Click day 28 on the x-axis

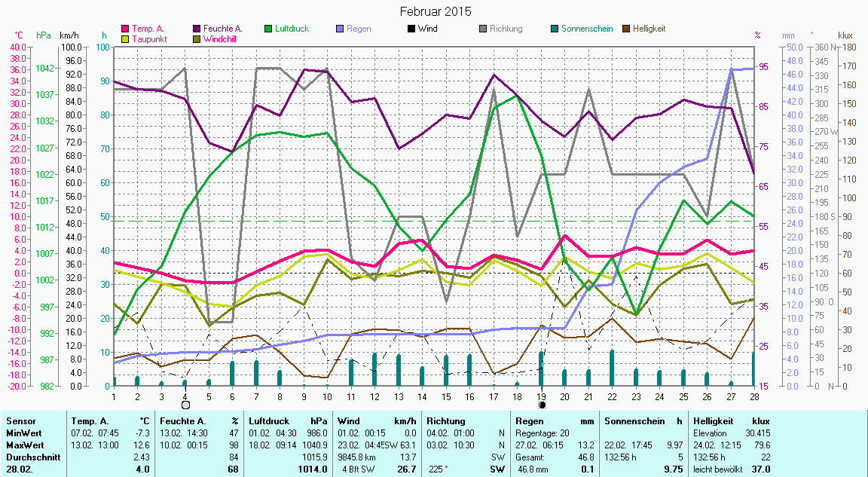point(753,396)
